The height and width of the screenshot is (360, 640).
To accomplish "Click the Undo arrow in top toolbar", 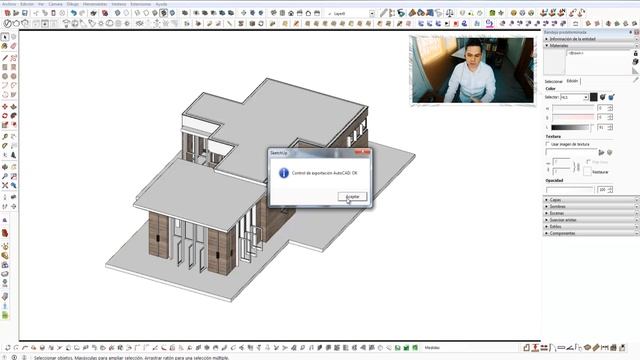I will pos(73,13).
